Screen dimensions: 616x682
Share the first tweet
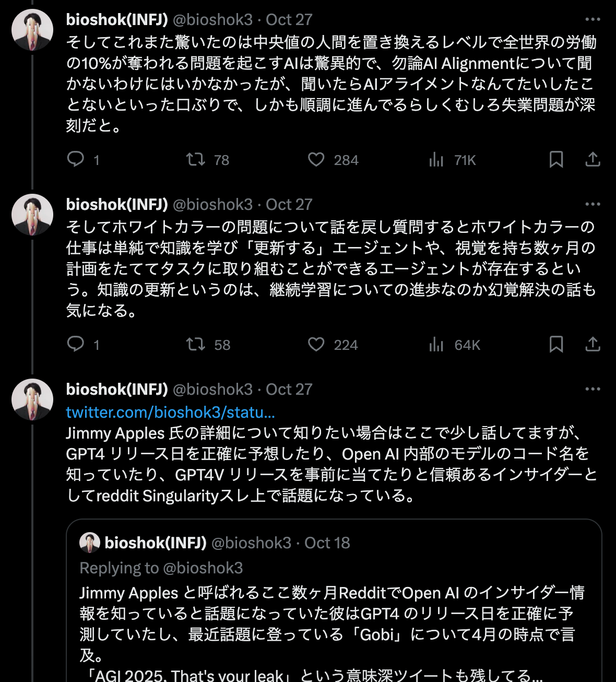click(593, 159)
